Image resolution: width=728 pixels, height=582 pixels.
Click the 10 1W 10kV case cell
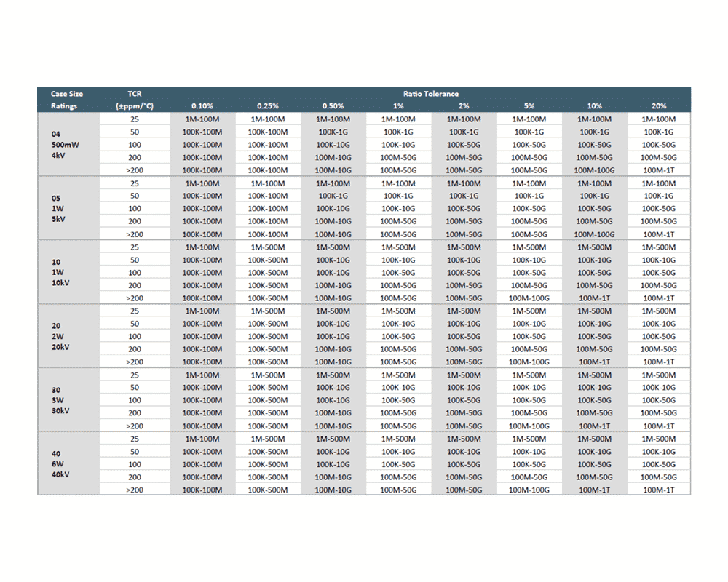tap(68, 272)
